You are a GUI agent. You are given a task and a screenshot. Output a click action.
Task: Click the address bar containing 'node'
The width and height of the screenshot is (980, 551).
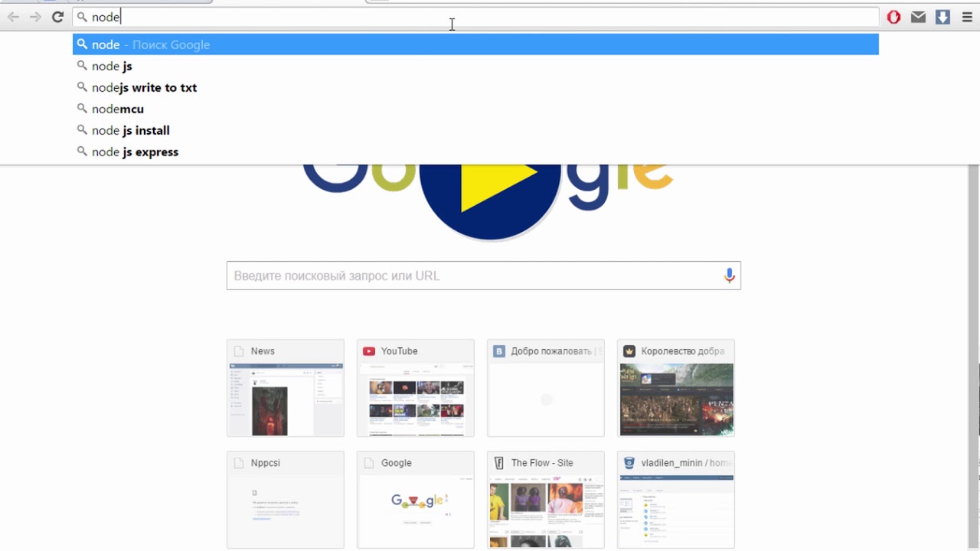pos(475,17)
